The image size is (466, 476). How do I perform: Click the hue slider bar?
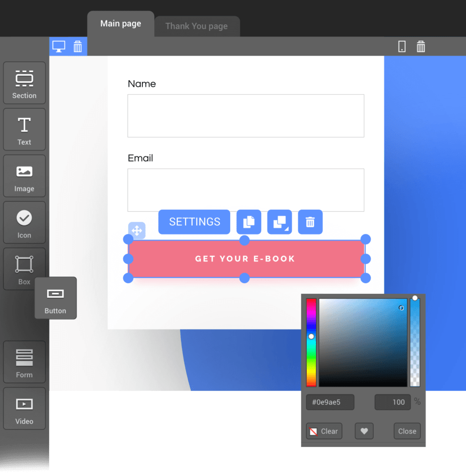point(311,342)
